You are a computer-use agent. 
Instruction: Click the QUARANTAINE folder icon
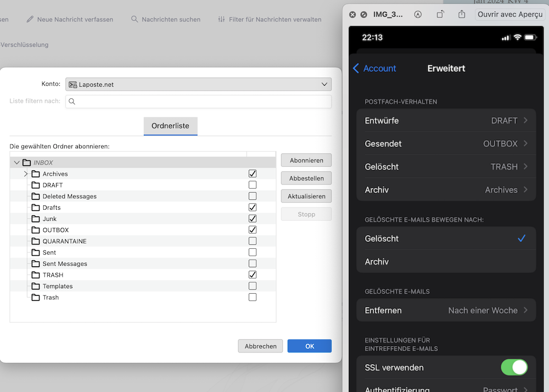[36, 241]
